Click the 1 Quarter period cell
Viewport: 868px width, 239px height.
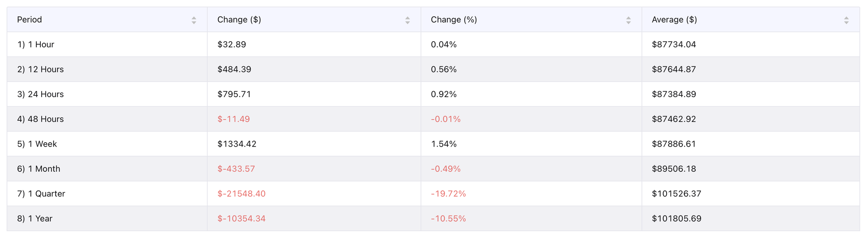(x=41, y=193)
